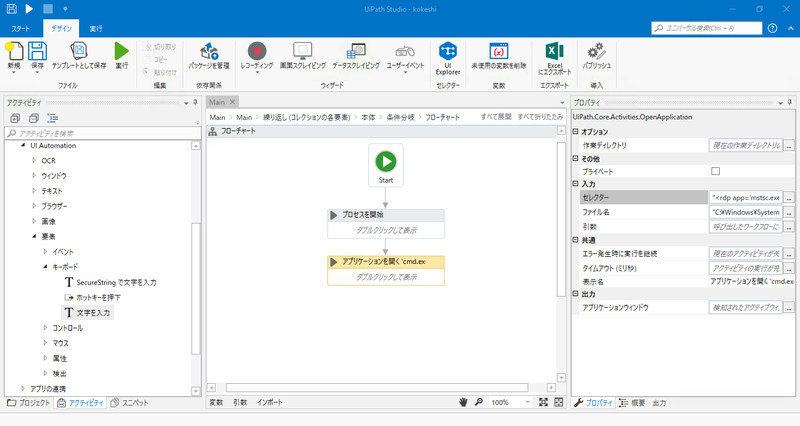Click the overview icon at the right end of designer footer

559,402
